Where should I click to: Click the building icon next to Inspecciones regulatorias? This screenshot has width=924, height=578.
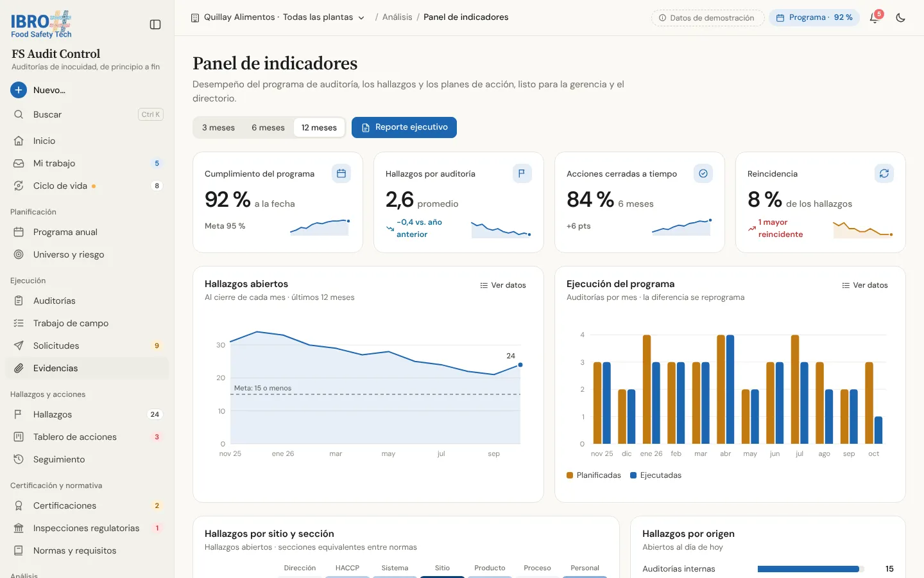pos(19,528)
